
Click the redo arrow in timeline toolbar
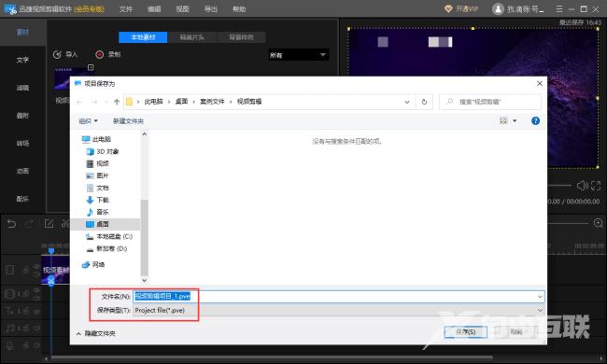pyautogui.click(x=30, y=224)
